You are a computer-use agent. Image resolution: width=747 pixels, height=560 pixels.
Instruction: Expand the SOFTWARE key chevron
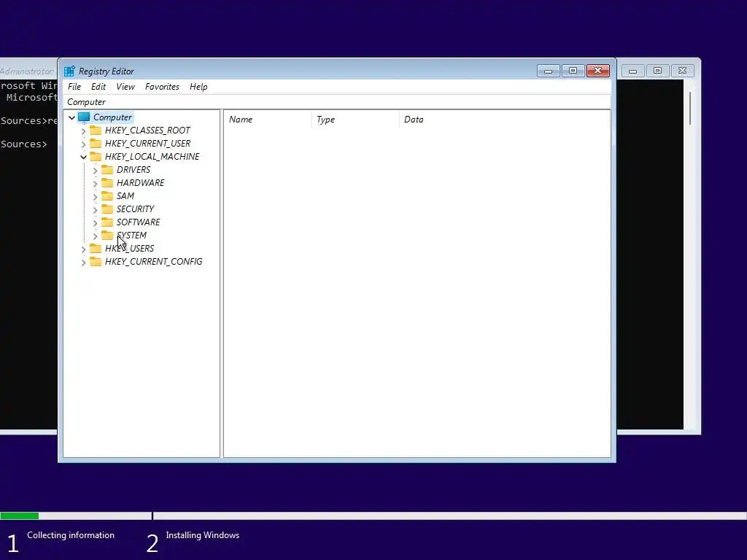tap(96, 222)
